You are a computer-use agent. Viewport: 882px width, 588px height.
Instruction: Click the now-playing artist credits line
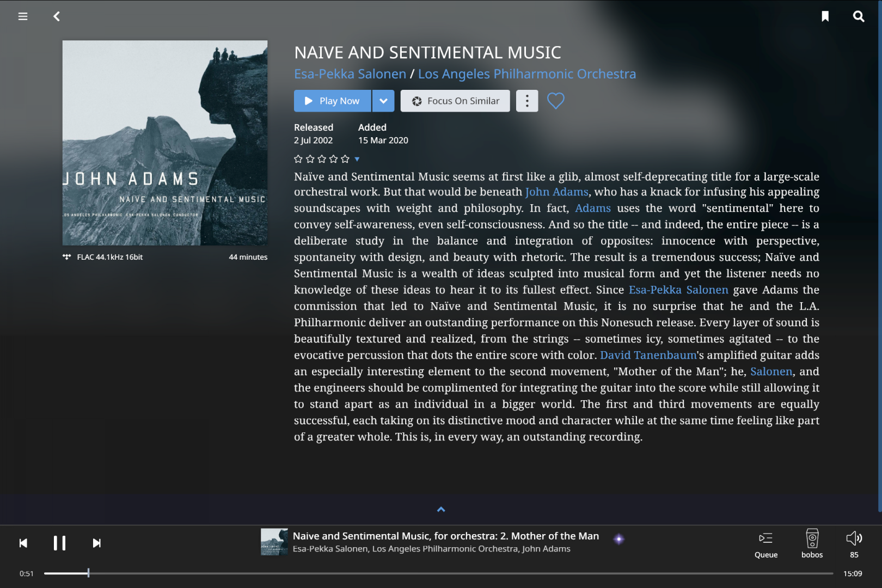coord(432,549)
